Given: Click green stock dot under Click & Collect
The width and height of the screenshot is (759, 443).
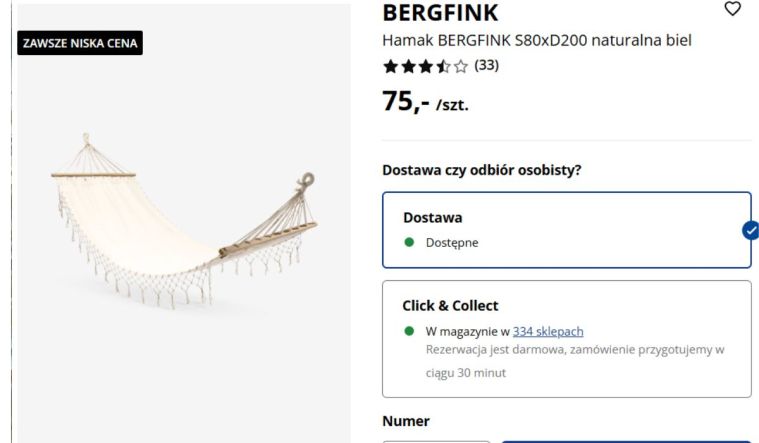Looking at the screenshot, I should click(x=409, y=331).
